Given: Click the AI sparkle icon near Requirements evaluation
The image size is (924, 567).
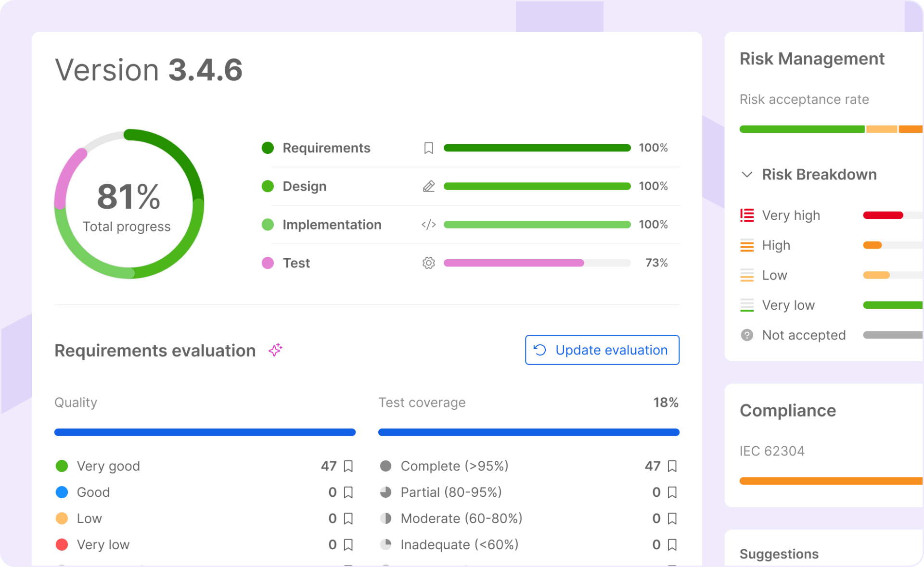Looking at the screenshot, I should (275, 350).
